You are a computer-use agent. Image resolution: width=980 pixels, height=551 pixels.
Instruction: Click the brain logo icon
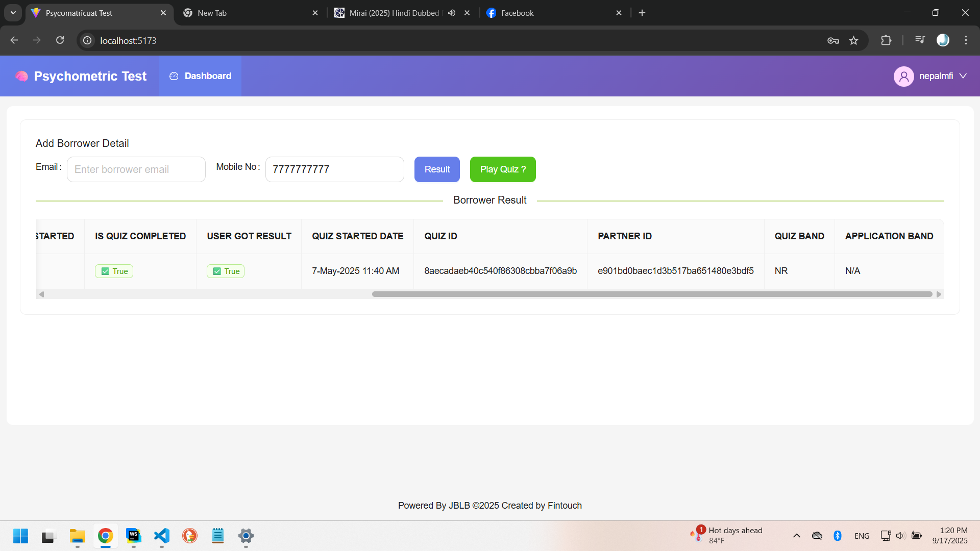click(x=21, y=76)
